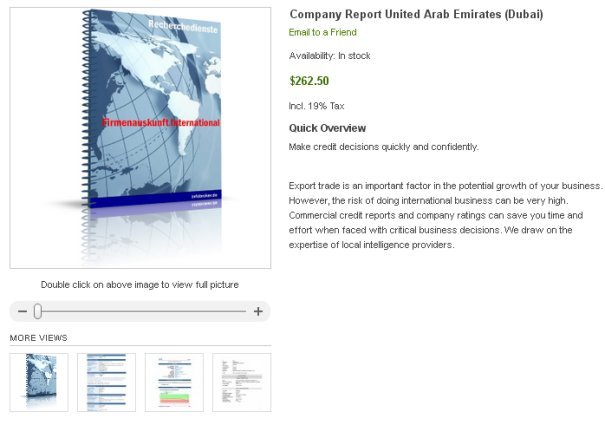The width and height of the screenshot is (605, 425).
Task: Open the fourth thumbnail with black text page
Action: point(241,381)
